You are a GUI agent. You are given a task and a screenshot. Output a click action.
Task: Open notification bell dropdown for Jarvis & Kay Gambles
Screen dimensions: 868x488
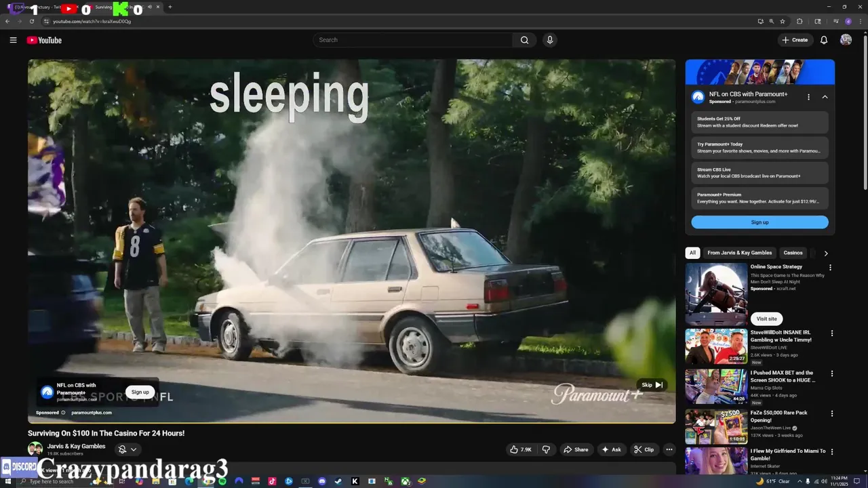click(127, 449)
